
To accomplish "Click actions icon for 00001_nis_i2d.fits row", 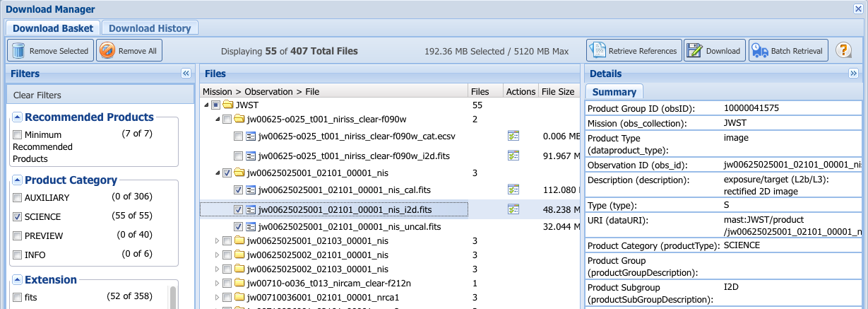I will 513,209.
